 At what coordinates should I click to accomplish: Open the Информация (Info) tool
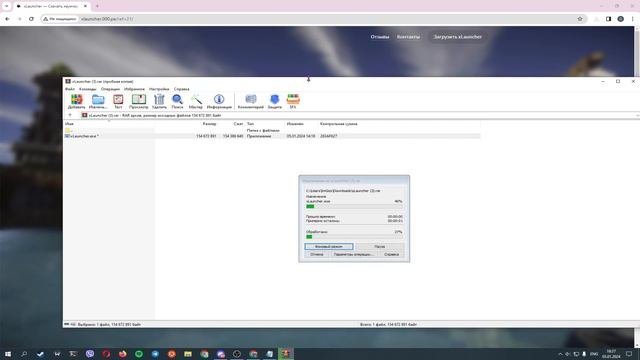(219, 101)
